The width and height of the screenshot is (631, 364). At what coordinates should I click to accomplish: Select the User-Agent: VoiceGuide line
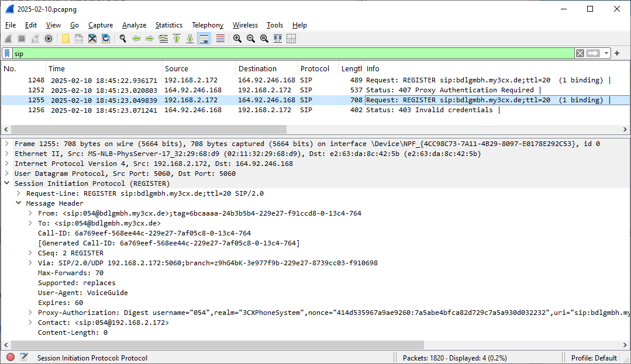(83, 293)
